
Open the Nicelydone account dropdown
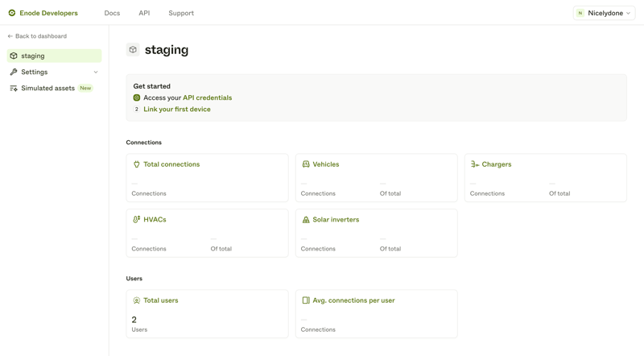pos(605,13)
